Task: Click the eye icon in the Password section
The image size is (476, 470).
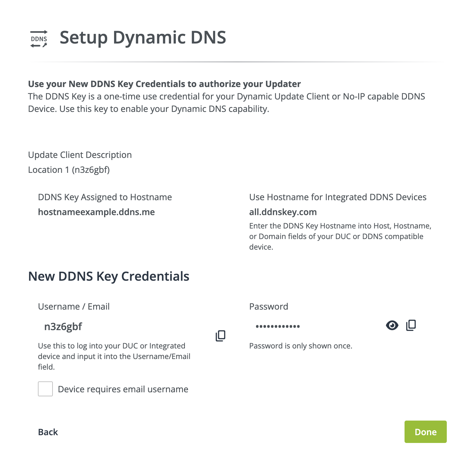Action: [x=392, y=325]
